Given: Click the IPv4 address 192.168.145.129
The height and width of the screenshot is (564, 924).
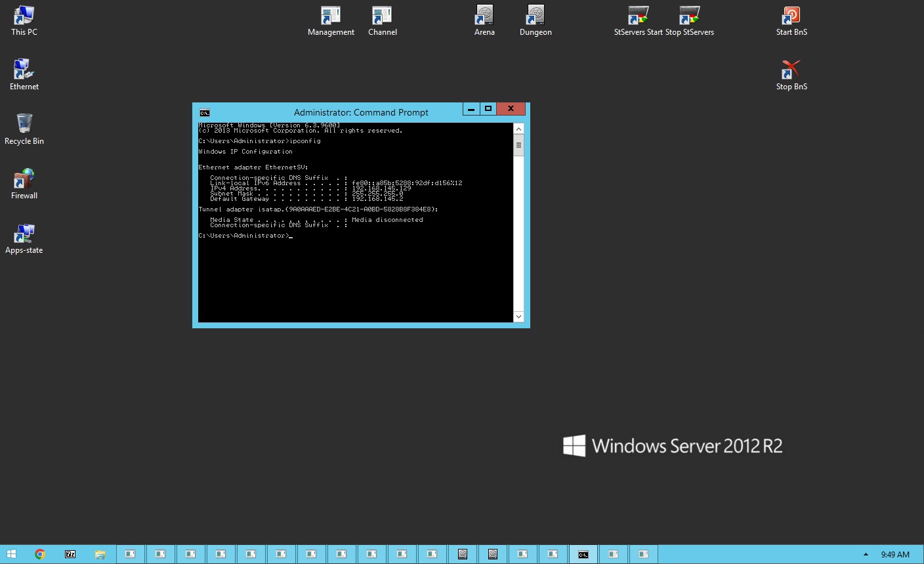Looking at the screenshot, I should pyautogui.click(x=381, y=188).
